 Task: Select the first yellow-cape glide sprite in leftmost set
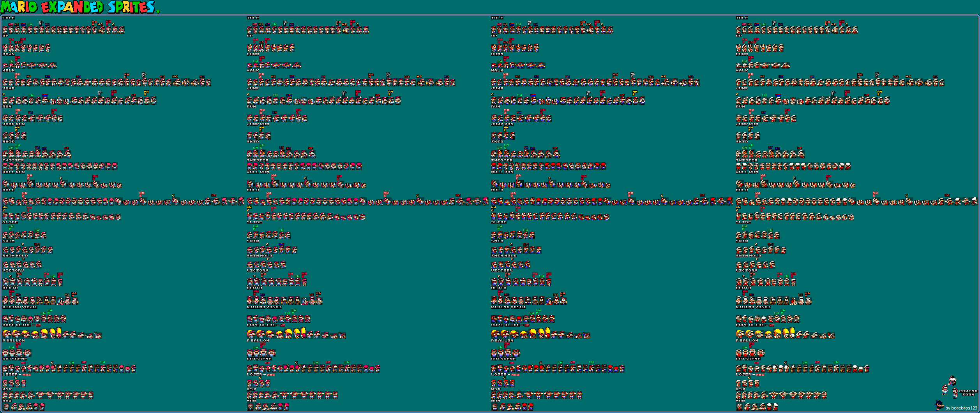tap(7, 334)
